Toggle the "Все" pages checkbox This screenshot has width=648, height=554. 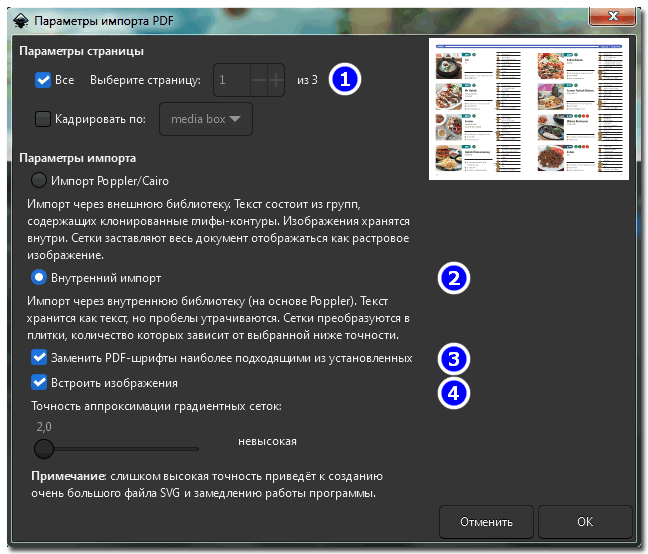[43, 80]
